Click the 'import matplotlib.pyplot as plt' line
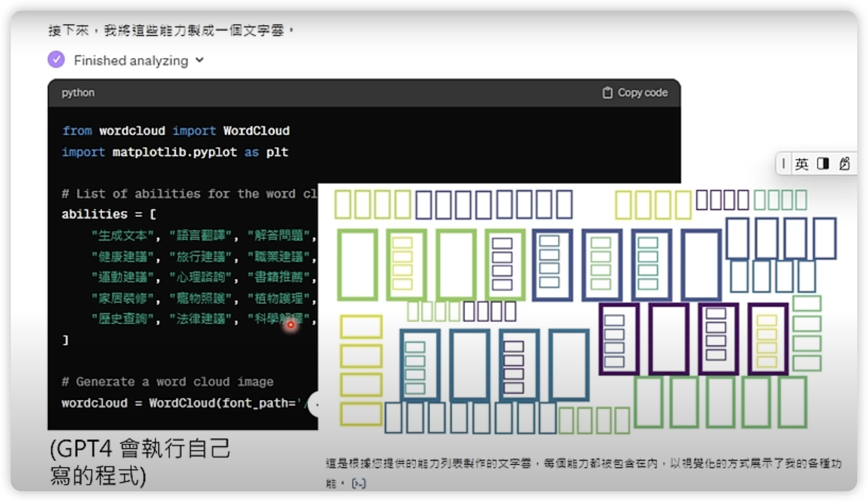This screenshot has height=502, width=868. pyautogui.click(x=175, y=152)
